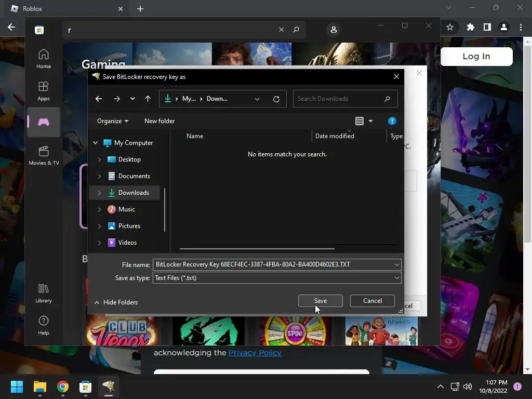Click the search magnifier in Search Downloads
Image resolution: width=532 pixels, height=399 pixels.
click(388, 99)
